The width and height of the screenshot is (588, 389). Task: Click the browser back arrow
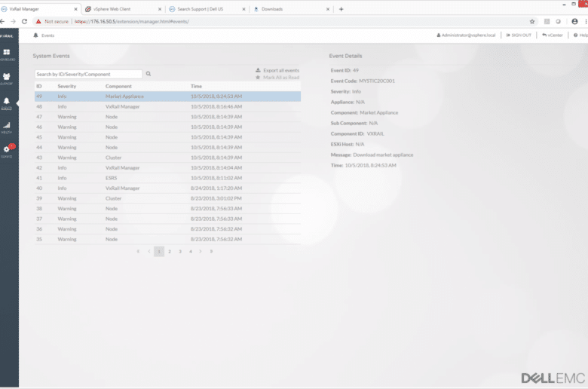2,21
